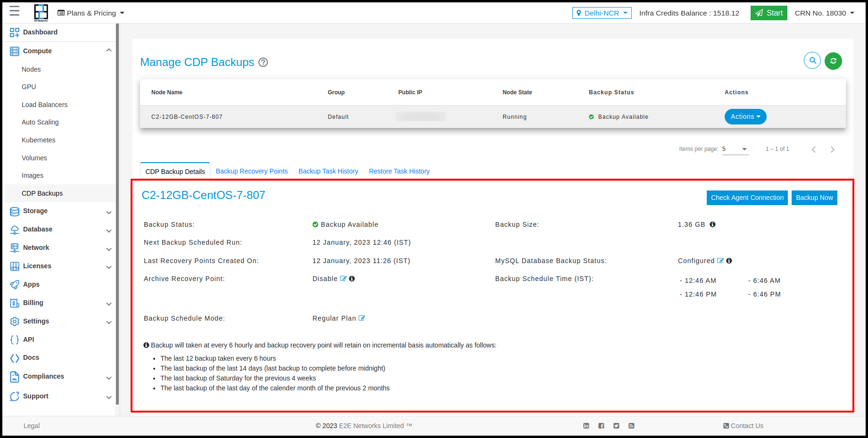868x438 pixels.
Task: Click the Backup Now button
Action: (x=814, y=198)
